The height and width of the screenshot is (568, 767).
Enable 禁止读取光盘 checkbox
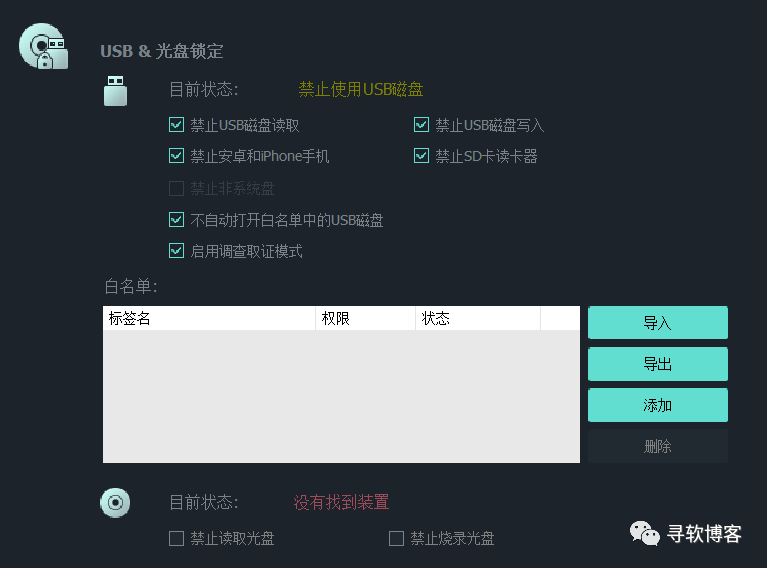(176, 539)
